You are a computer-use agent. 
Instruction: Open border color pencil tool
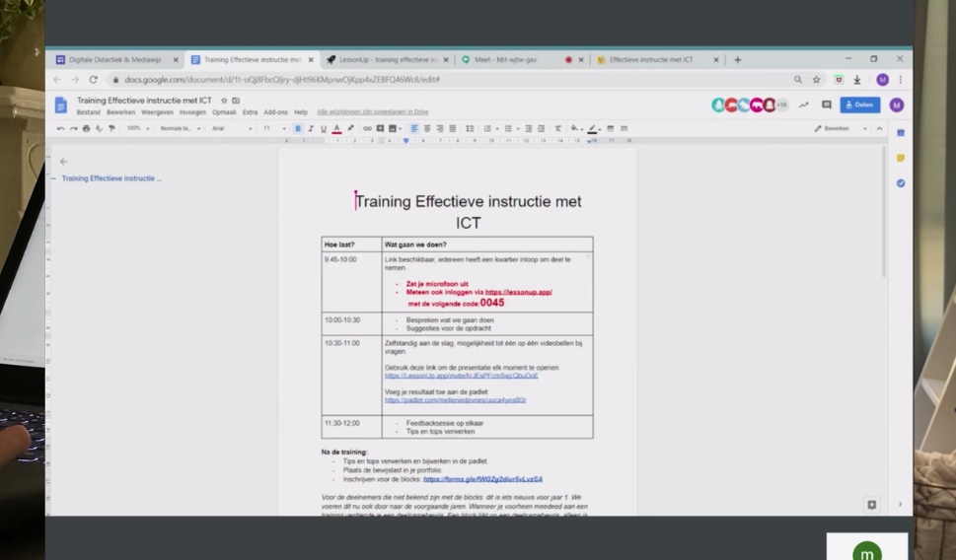[592, 128]
